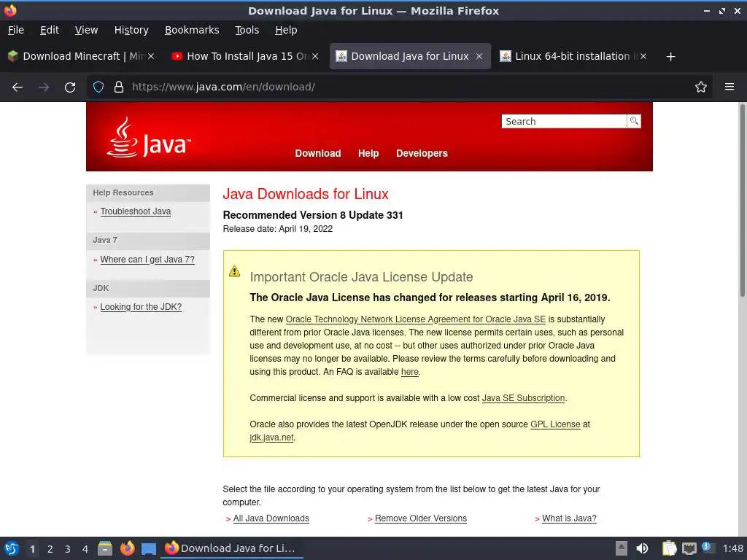Open a new tab with plus button

tap(671, 57)
